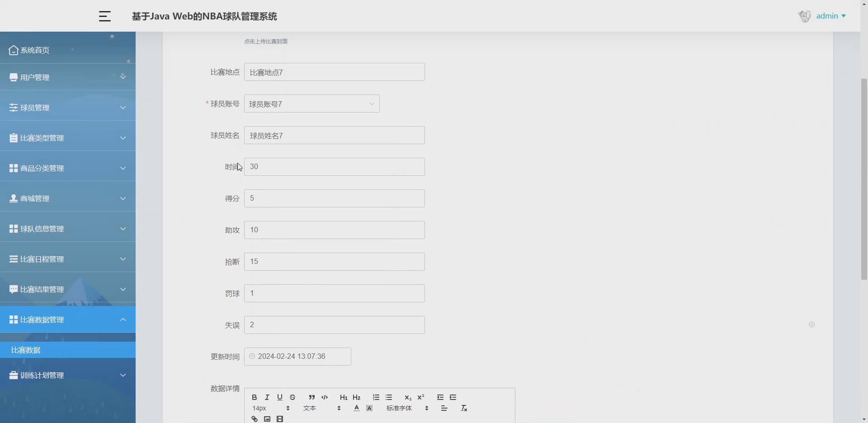
Task: Expand the 用户管理 sidebar section
Action: tap(67, 77)
